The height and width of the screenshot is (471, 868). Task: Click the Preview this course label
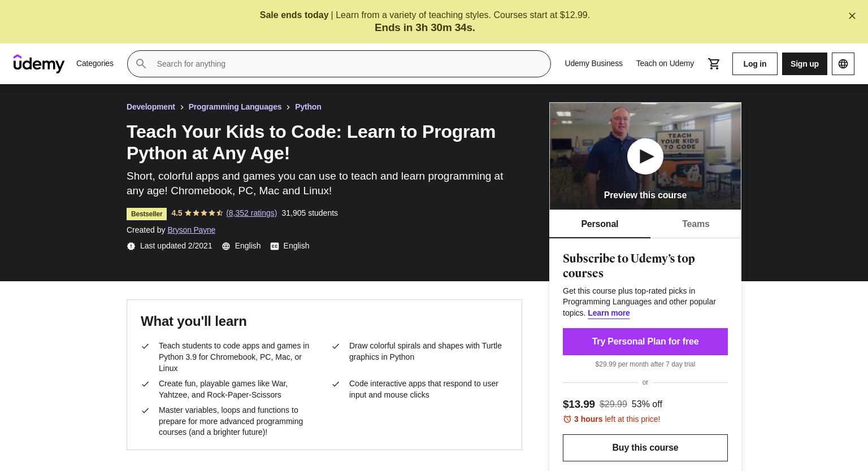tap(645, 195)
